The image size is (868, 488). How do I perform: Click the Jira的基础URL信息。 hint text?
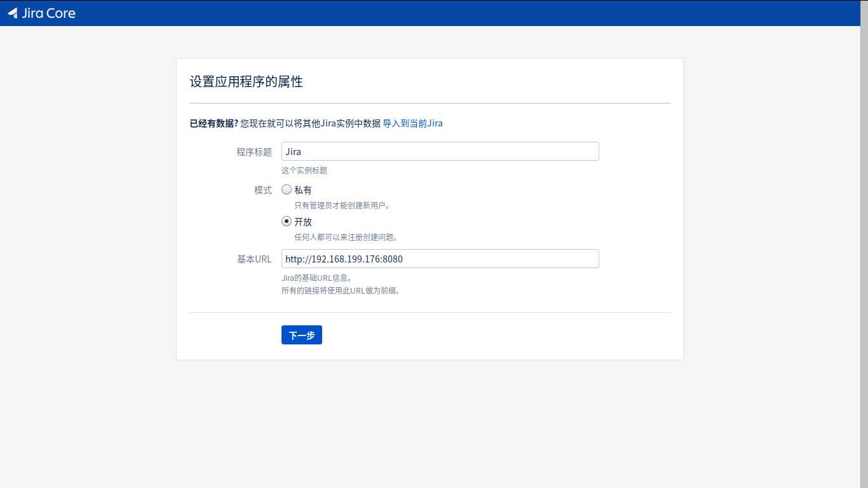[316, 278]
